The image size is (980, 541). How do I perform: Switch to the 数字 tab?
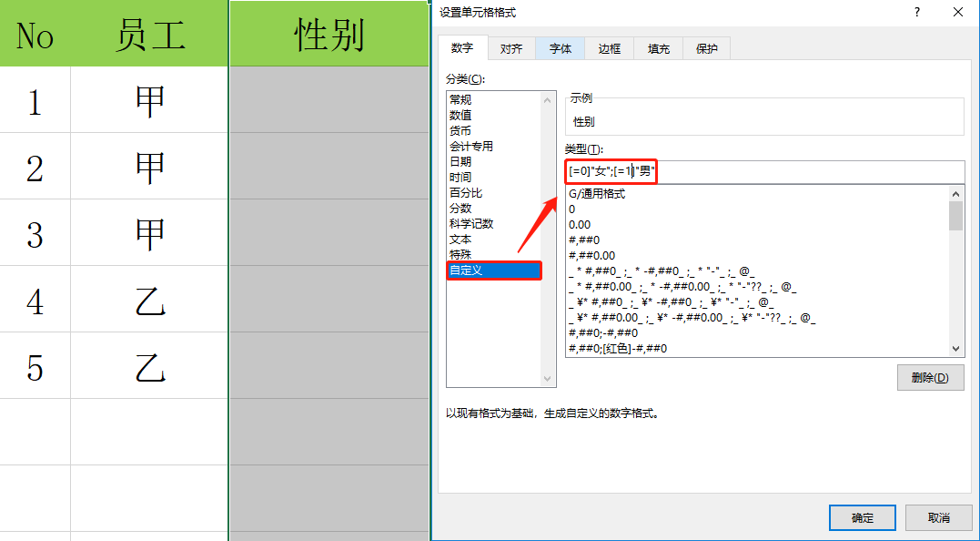pyautogui.click(x=462, y=48)
